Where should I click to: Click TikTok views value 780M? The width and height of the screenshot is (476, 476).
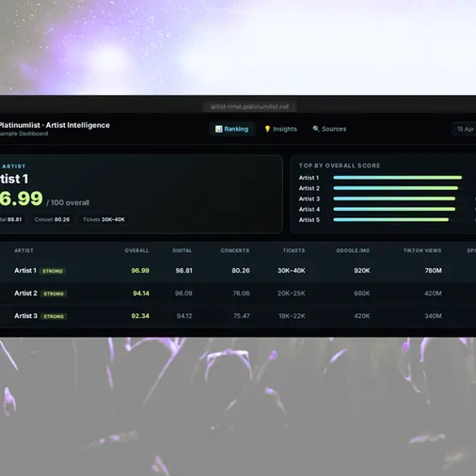(434, 270)
